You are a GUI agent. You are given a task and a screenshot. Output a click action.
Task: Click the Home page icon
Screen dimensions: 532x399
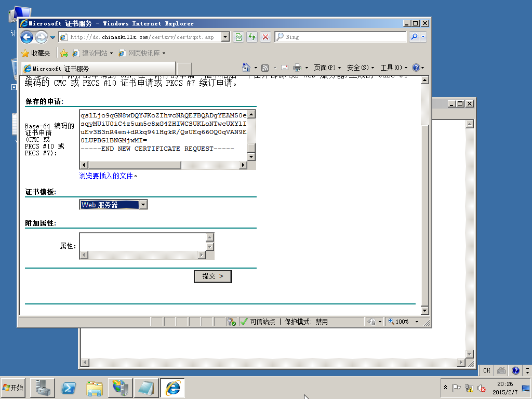click(x=246, y=68)
